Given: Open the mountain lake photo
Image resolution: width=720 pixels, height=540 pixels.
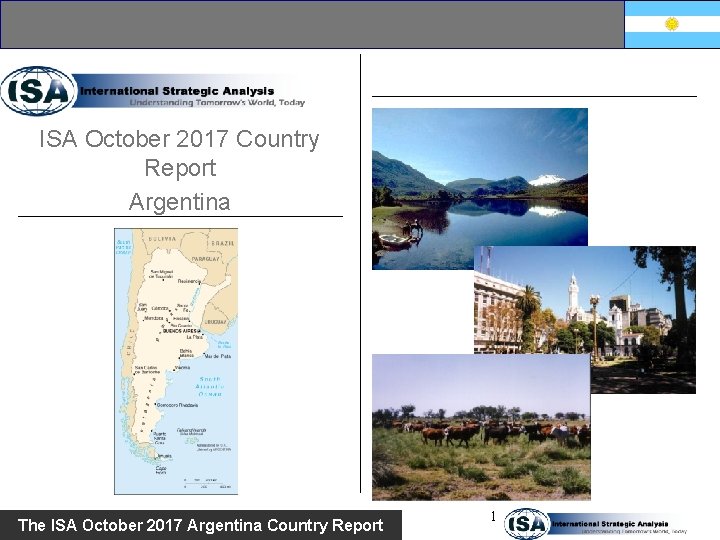Looking at the screenshot, I should click(x=480, y=188).
